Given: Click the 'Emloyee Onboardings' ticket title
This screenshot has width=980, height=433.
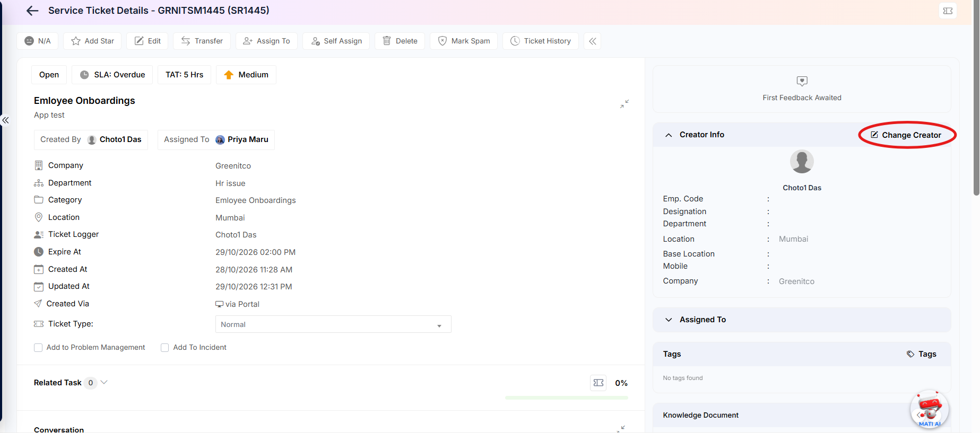Looking at the screenshot, I should 84,101.
